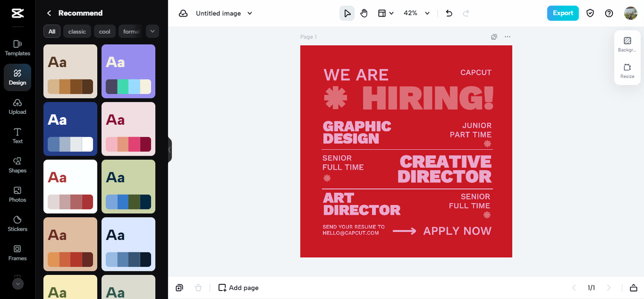Select the WE ARE text on canvas
This screenshot has height=299, width=644.
(x=356, y=75)
